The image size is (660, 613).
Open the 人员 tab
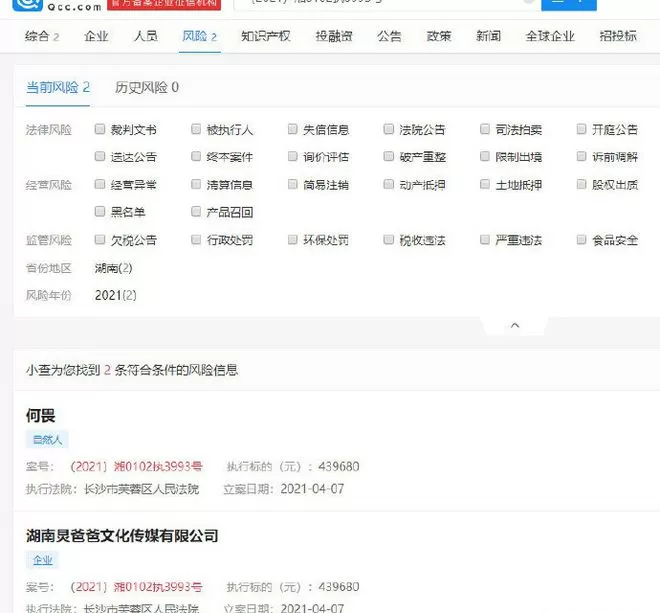[x=146, y=36]
